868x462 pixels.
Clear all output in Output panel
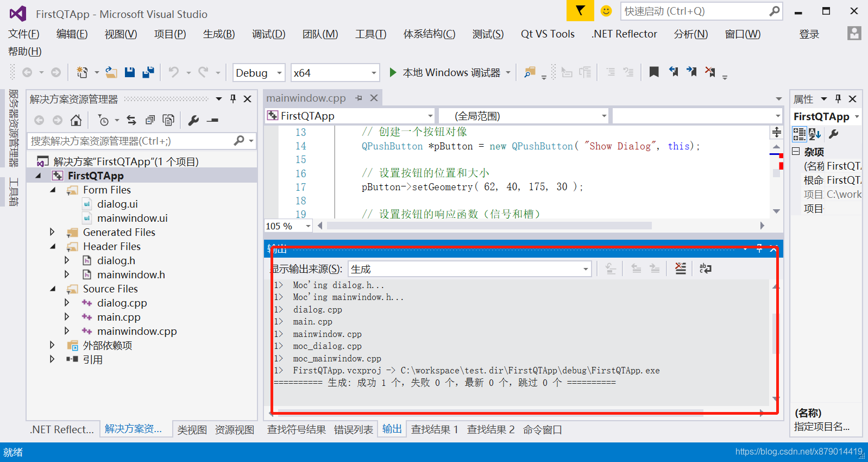tap(680, 269)
